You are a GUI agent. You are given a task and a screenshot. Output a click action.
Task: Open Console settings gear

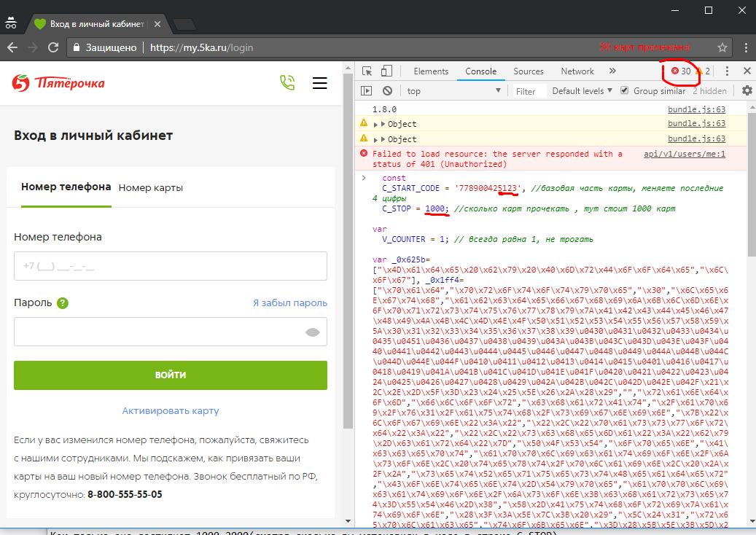747,90
